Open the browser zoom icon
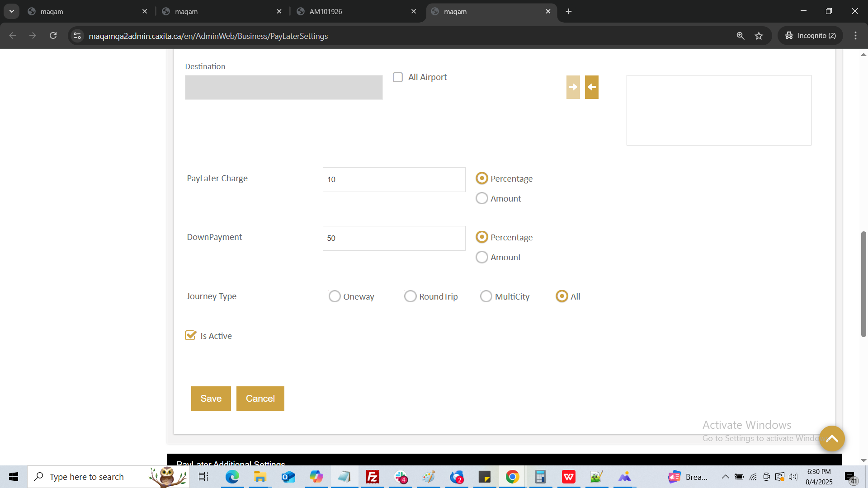 click(740, 36)
